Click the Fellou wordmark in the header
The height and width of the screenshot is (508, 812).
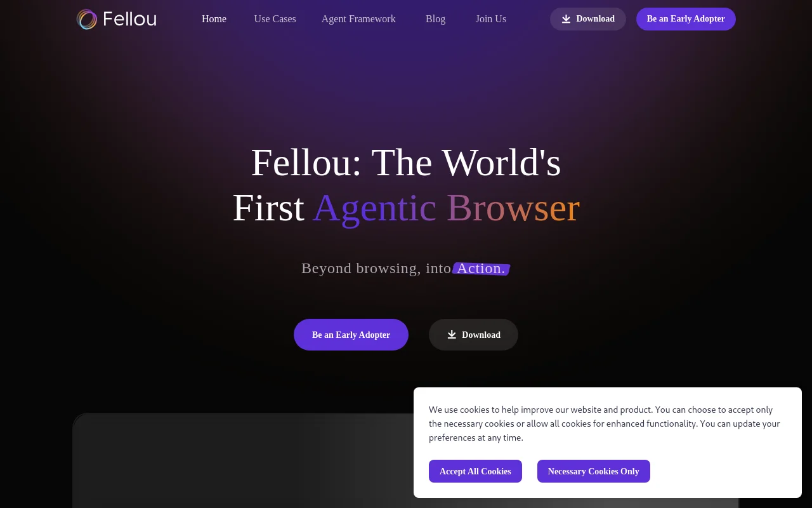[x=129, y=19]
